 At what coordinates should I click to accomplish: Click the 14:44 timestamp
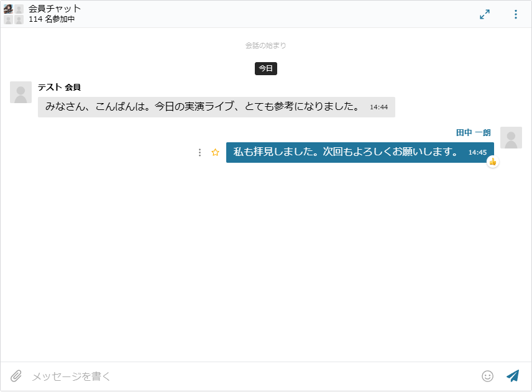378,107
